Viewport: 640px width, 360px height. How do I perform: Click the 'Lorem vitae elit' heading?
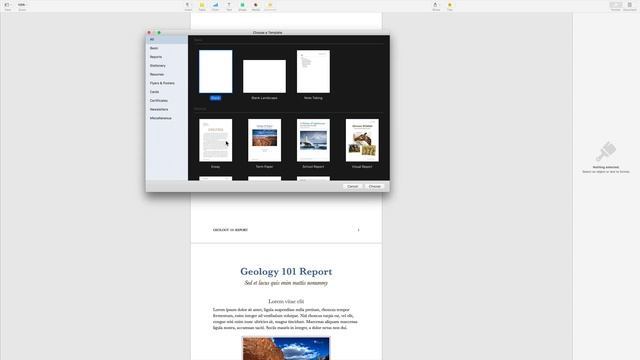pyautogui.click(x=286, y=301)
